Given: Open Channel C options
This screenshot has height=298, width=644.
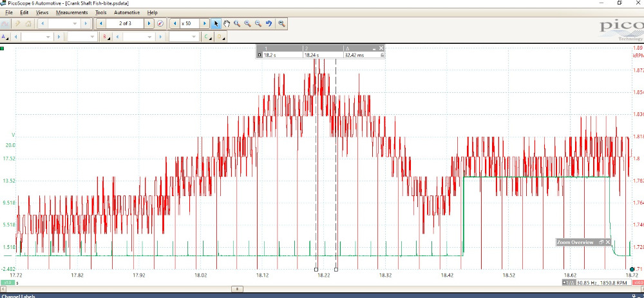Looking at the screenshot, I should pyautogui.click(x=207, y=37).
